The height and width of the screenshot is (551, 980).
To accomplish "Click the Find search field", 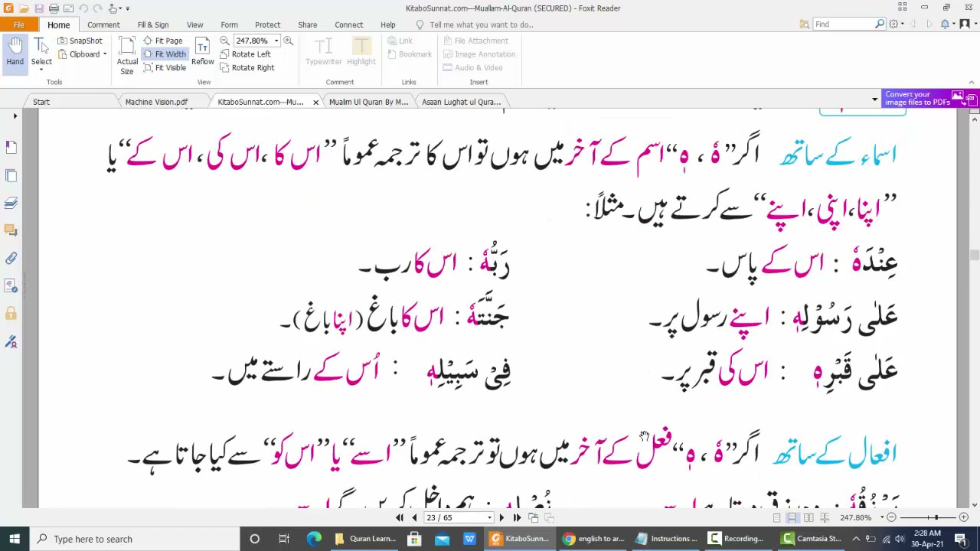I will (843, 24).
